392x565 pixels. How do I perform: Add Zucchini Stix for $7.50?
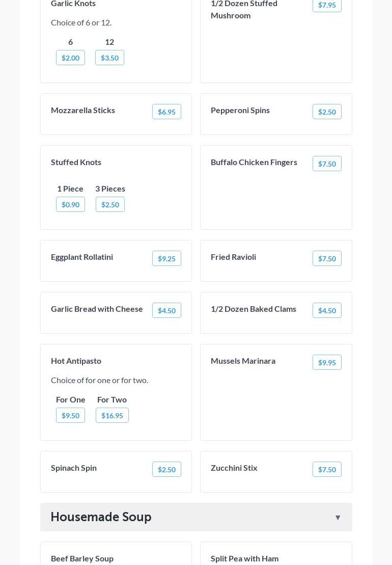coord(327,469)
